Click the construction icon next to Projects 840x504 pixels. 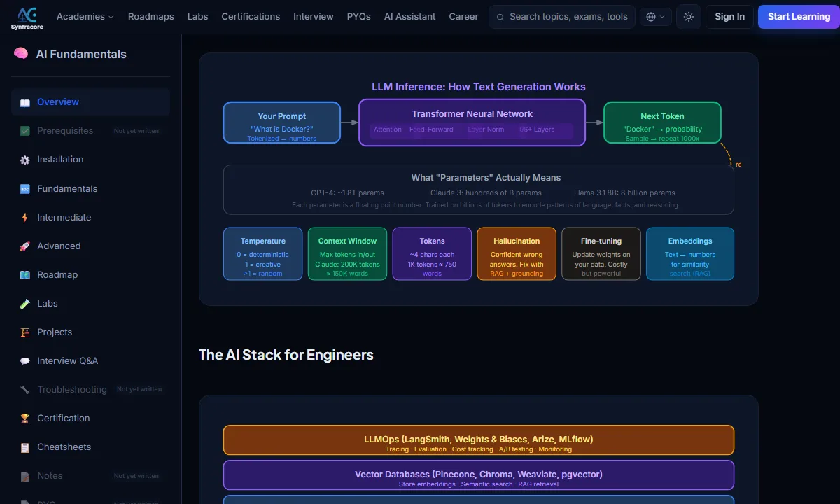[25, 332]
